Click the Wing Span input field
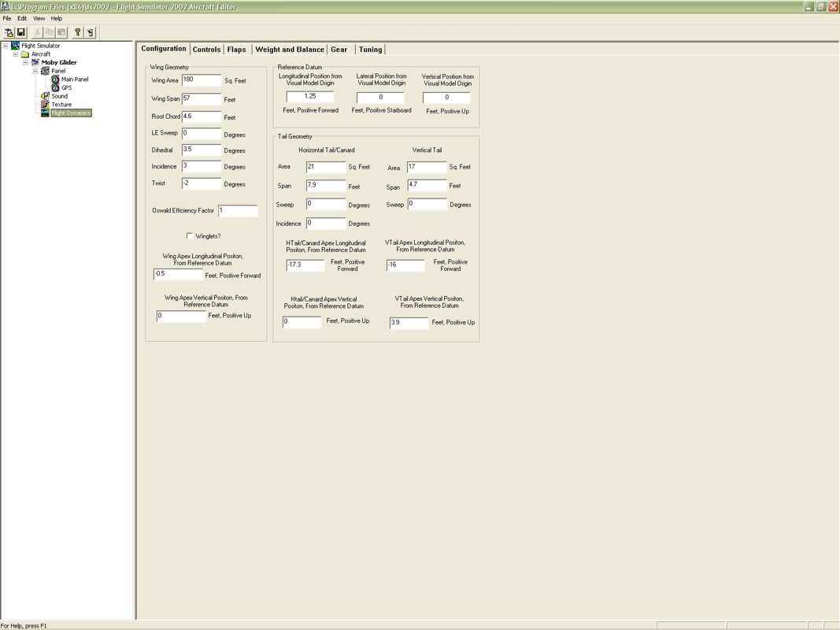 pyautogui.click(x=202, y=99)
